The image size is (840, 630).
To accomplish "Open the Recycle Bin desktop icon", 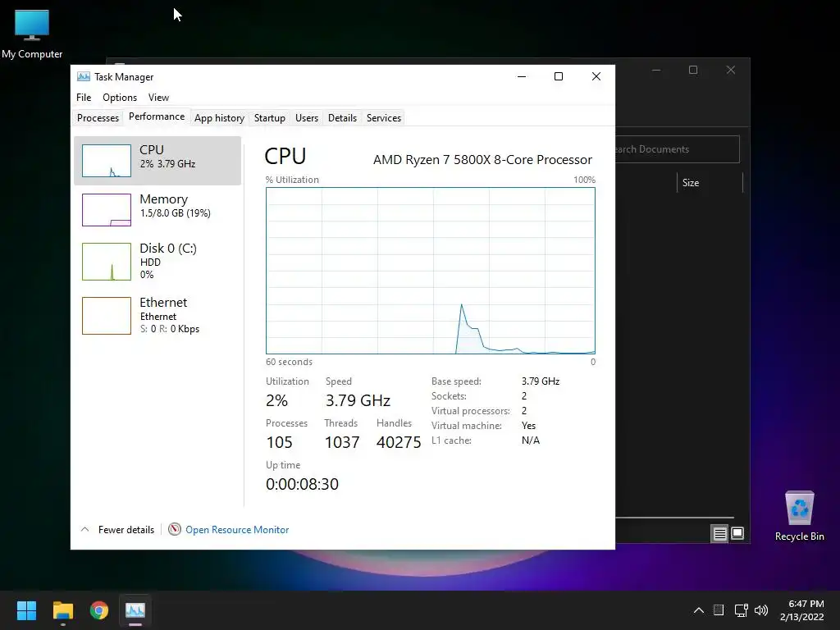I will (x=799, y=517).
